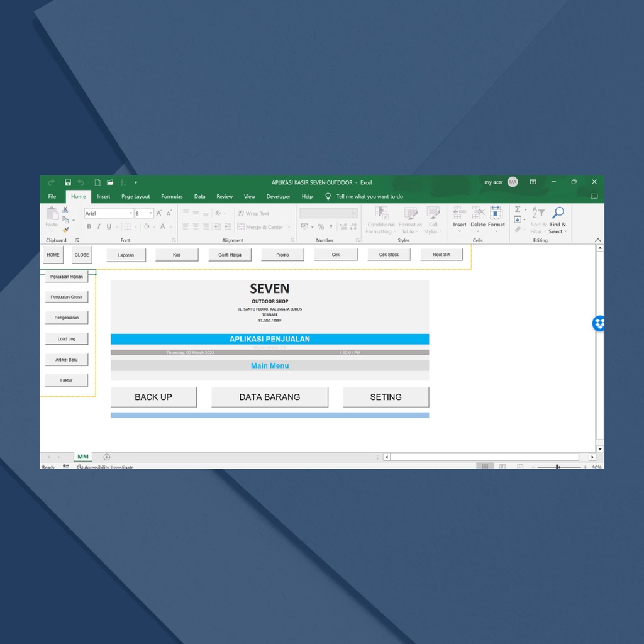The image size is (644, 644).
Task: Click the Copy icon in Clipboard group
Action: pos(65,219)
